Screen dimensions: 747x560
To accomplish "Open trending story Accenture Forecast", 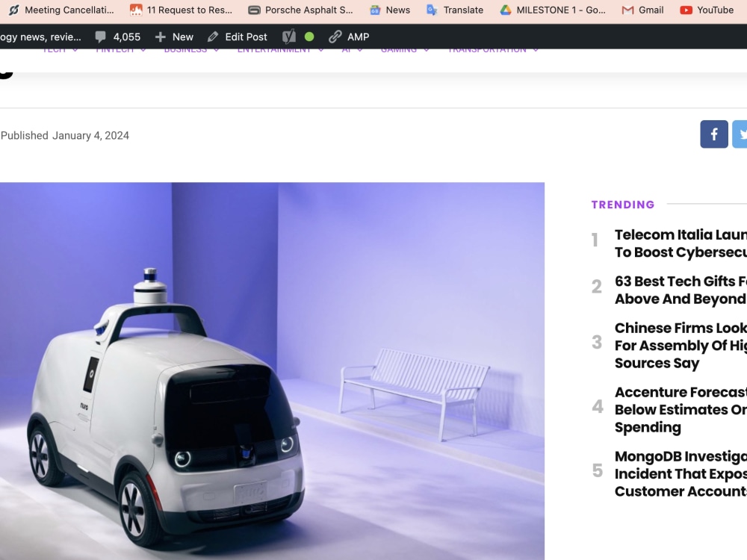I will click(681, 409).
